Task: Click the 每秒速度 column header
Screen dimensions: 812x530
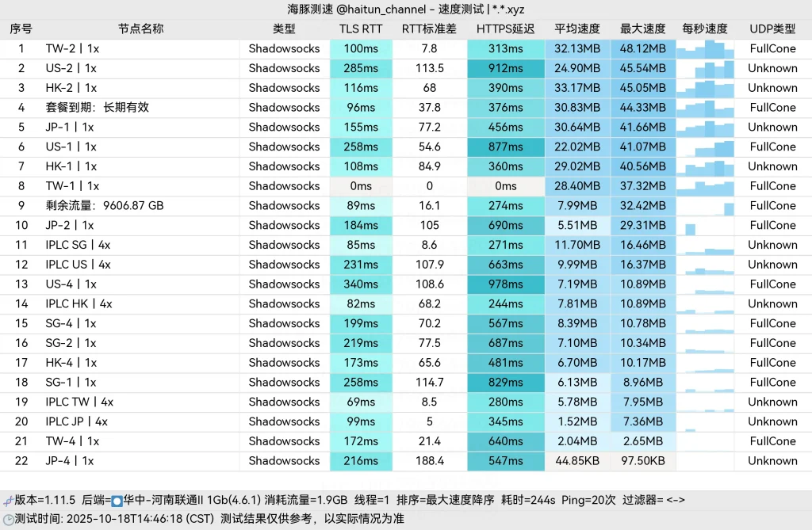Action: 705,29
